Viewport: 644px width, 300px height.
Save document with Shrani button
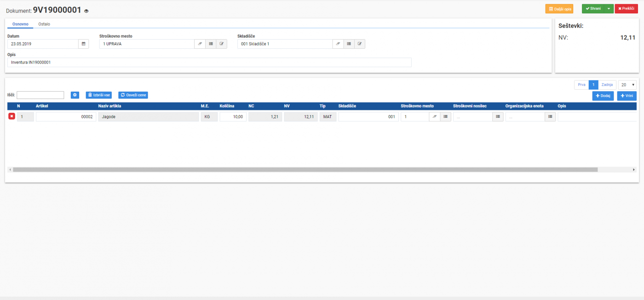click(x=593, y=9)
